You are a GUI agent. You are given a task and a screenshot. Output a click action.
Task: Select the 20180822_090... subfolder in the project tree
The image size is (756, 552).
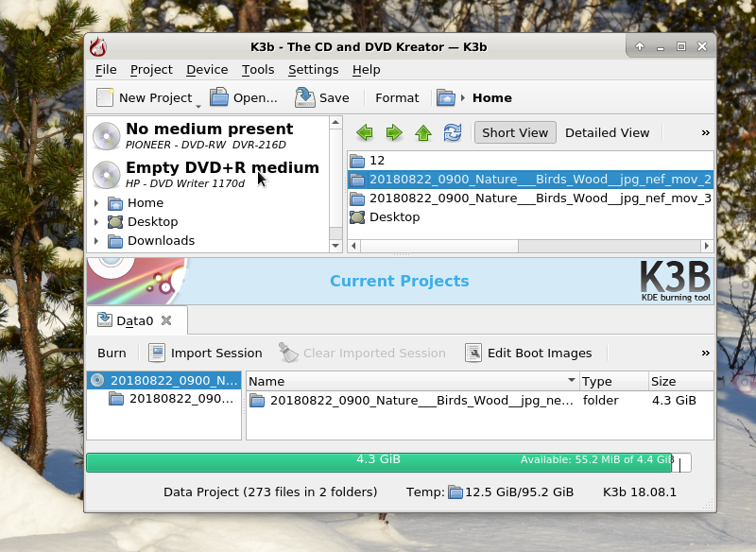[x=172, y=399]
